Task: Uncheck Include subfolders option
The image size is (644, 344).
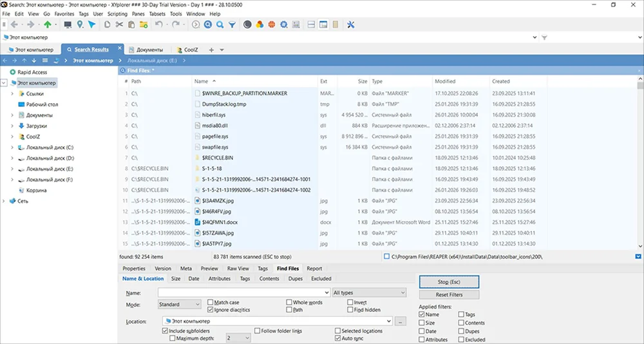Action: coord(166,330)
